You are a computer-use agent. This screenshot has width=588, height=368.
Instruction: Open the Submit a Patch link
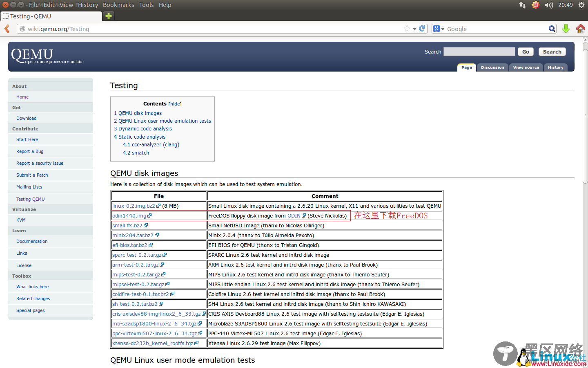point(32,175)
